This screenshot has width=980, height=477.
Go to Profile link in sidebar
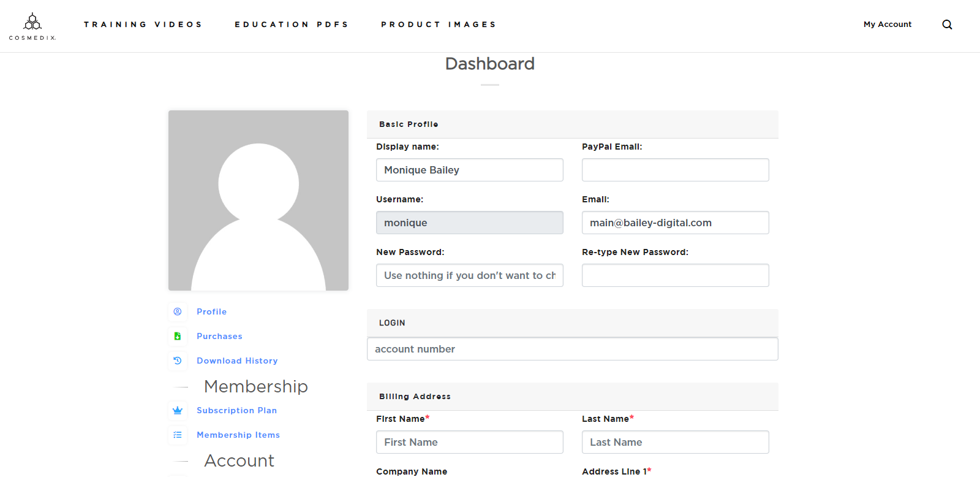click(x=211, y=311)
